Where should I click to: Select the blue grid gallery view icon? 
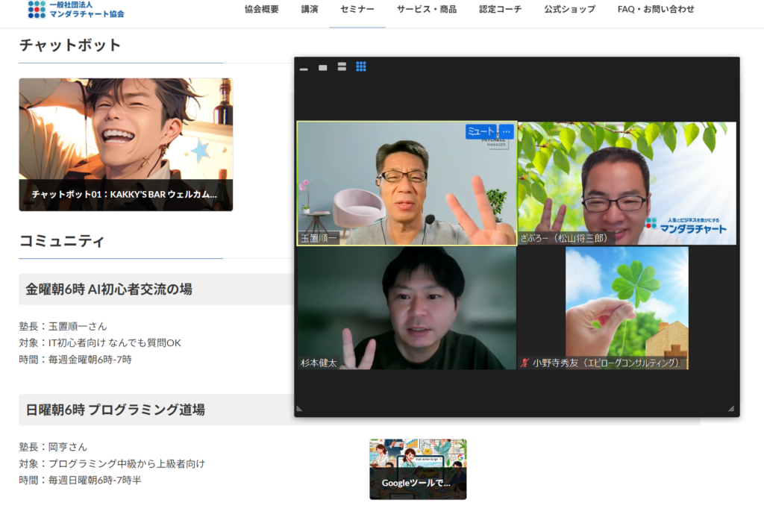tap(361, 66)
